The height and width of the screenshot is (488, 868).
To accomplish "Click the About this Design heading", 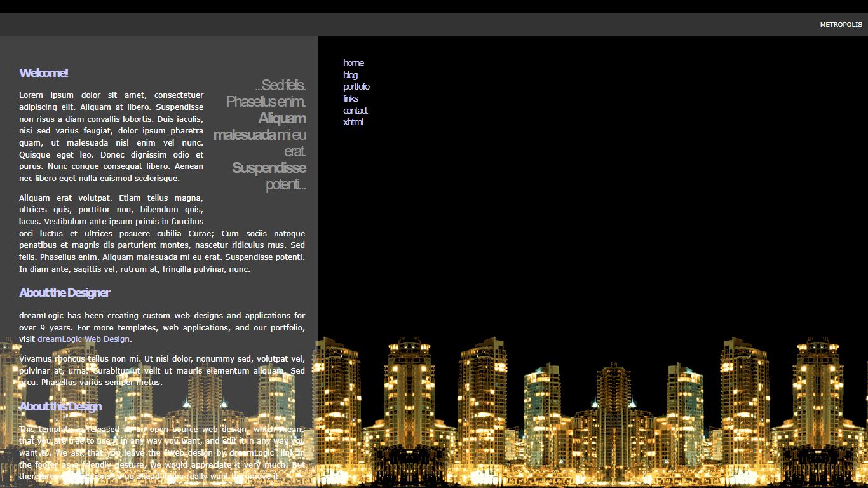I will pyautogui.click(x=60, y=407).
